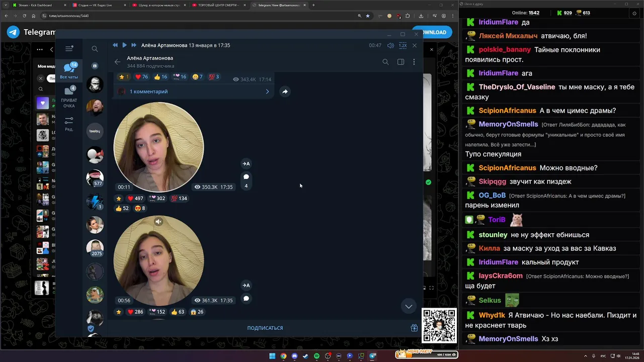Jump to bottom with down-arrow button
Image resolution: width=644 pixels, height=362 pixels.
pyautogui.click(x=409, y=306)
